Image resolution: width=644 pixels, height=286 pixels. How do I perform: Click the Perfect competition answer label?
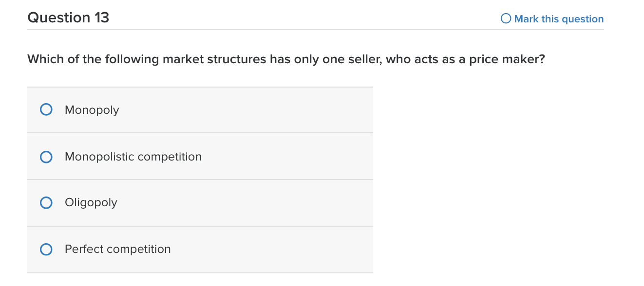[x=117, y=249]
